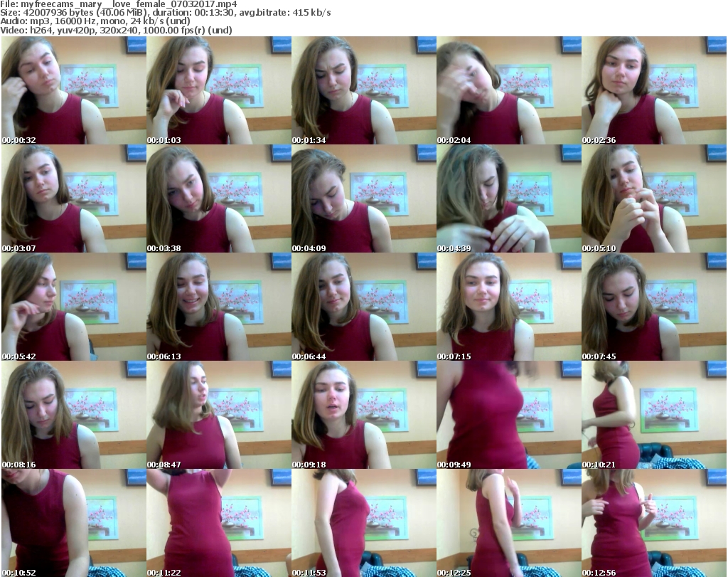Click the File name header line
Viewport: 728px width, 577px height.
(x=119, y=4)
